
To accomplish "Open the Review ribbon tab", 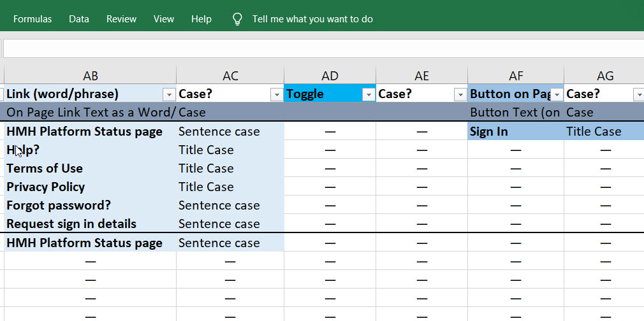I will (x=121, y=19).
